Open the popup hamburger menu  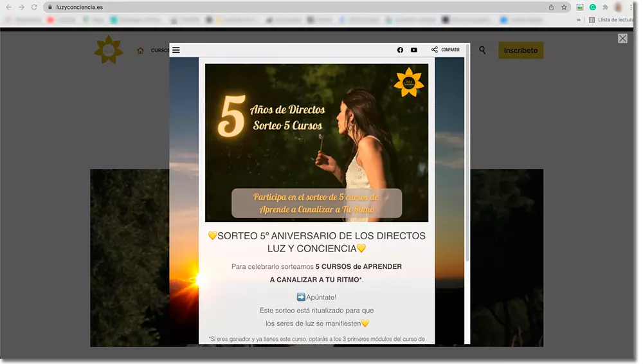tap(176, 50)
